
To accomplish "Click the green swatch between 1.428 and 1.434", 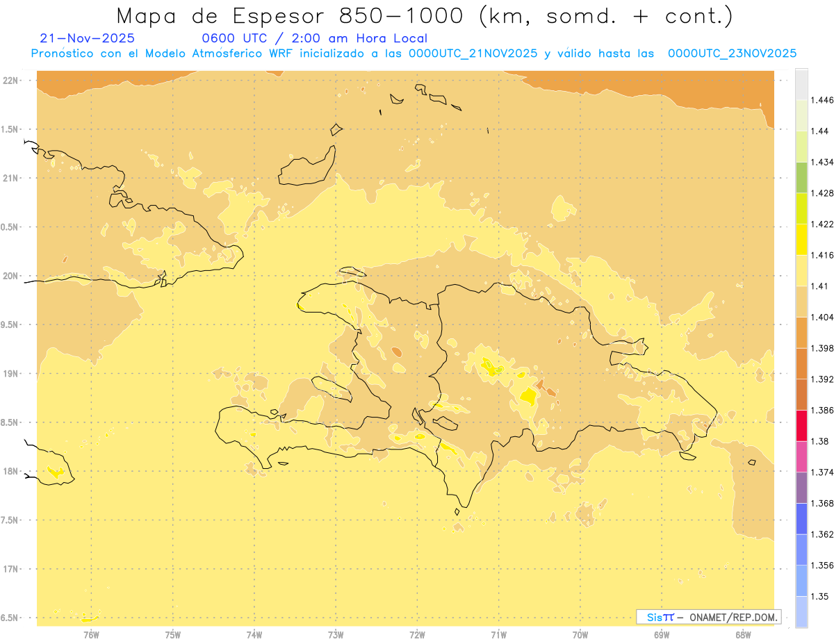I will (x=801, y=177).
